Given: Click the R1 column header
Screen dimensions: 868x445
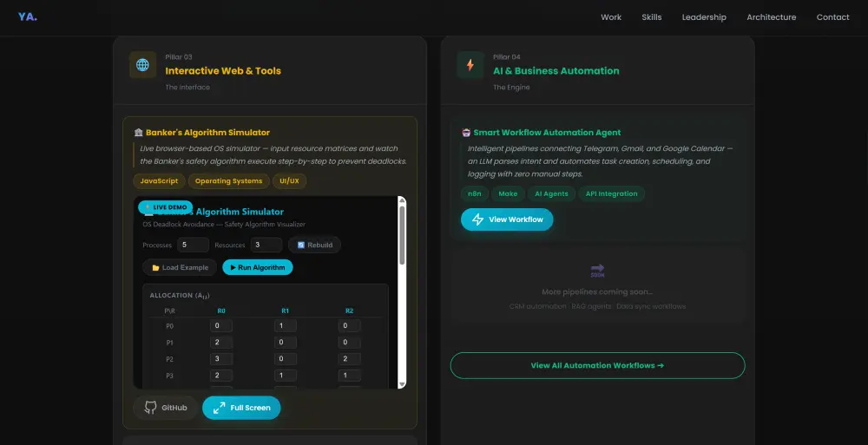Looking at the screenshot, I should click(285, 311).
